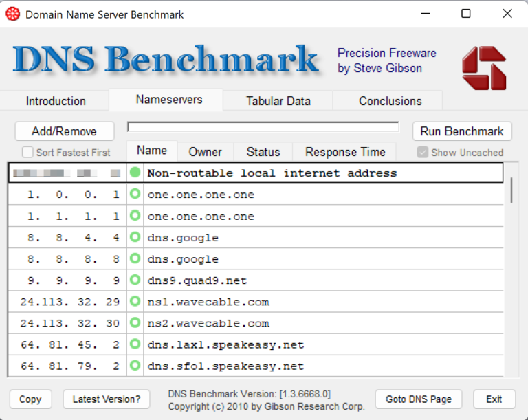Select the ns1.wavecable.com row
The height and width of the screenshot is (420, 528).
pyautogui.click(x=256, y=302)
